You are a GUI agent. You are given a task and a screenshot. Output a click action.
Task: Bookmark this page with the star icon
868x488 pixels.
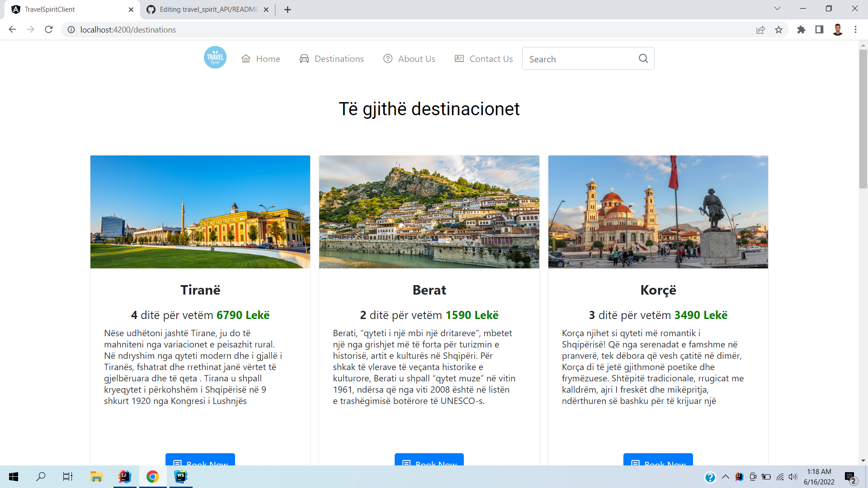point(778,29)
